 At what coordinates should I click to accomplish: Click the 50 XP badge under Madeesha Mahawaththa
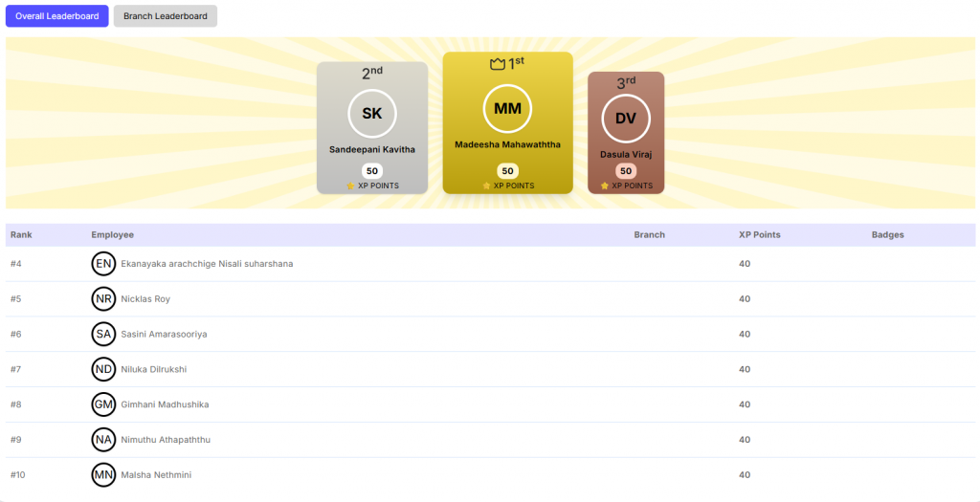pos(507,171)
